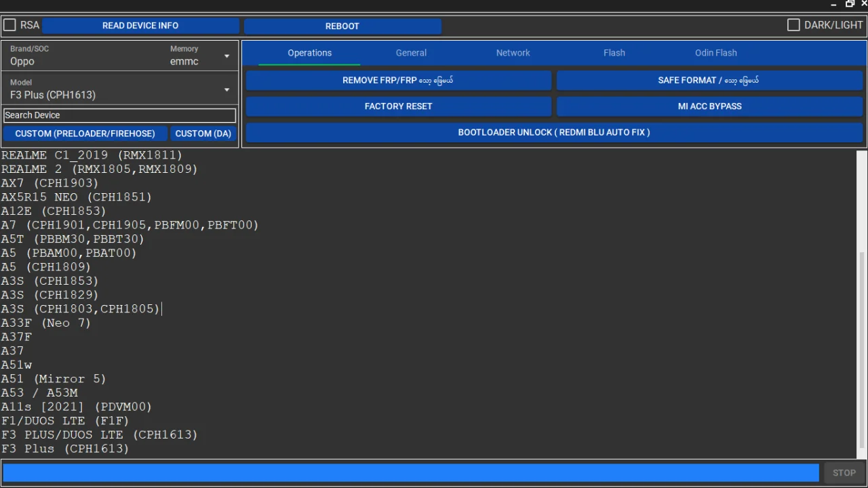Click the CUSTOM (DA) button
The width and height of the screenshot is (868, 488).
click(x=203, y=134)
